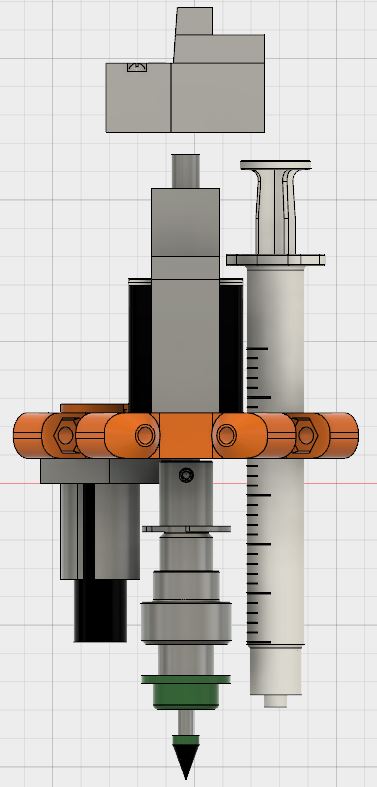This screenshot has height=787, width=377.
Task: Click the right hex nut on orange clamp
Action: pos(306,435)
